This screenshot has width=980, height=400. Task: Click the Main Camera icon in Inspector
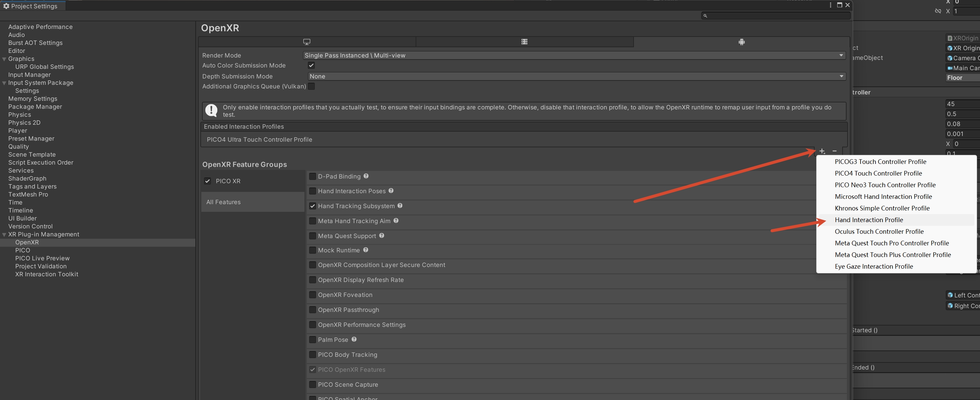pyautogui.click(x=950, y=68)
